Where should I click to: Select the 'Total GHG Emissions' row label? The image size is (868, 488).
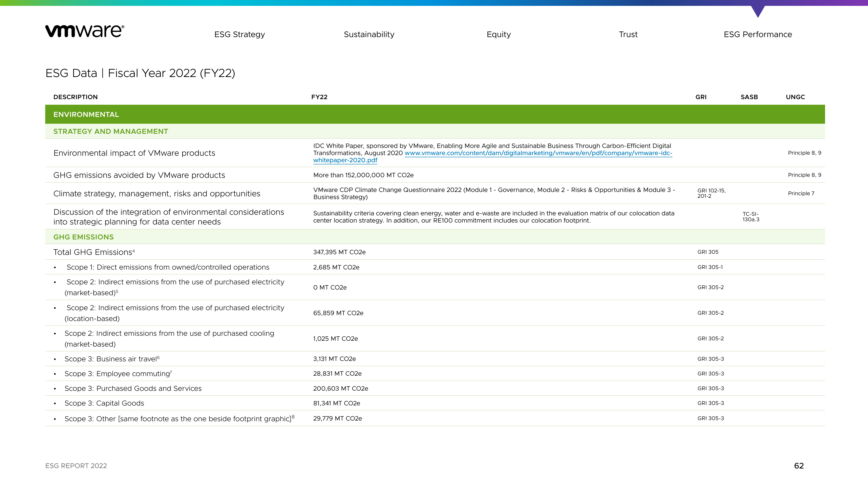[x=94, y=252]
